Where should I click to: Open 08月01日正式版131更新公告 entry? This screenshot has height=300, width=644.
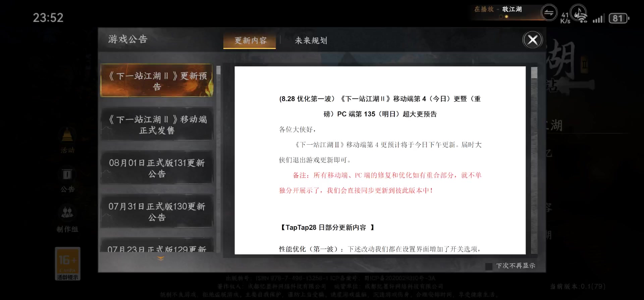point(157,168)
